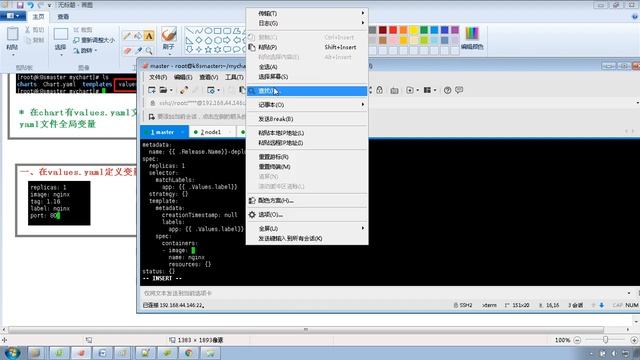The height and width of the screenshot is (360, 640).
Task: Expand the open folder dropdown arrow in Xshell
Action: pos(171,91)
